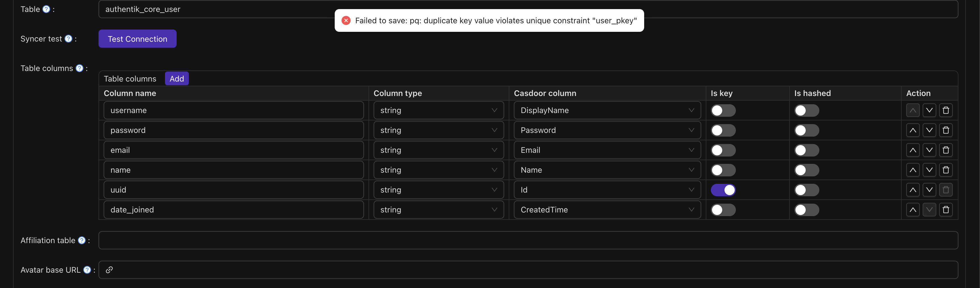Click the Test Connection button
980x288 pixels.
coord(137,39)
